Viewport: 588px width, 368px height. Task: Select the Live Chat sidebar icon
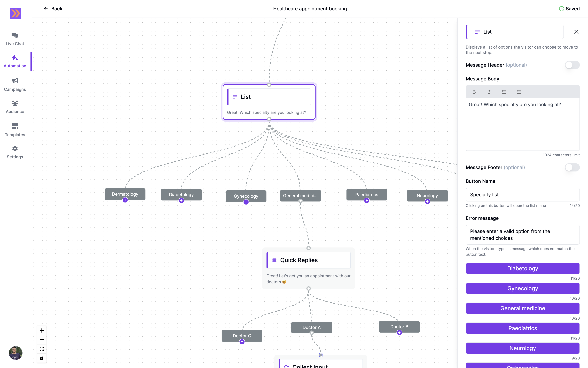tap(15, 39)
